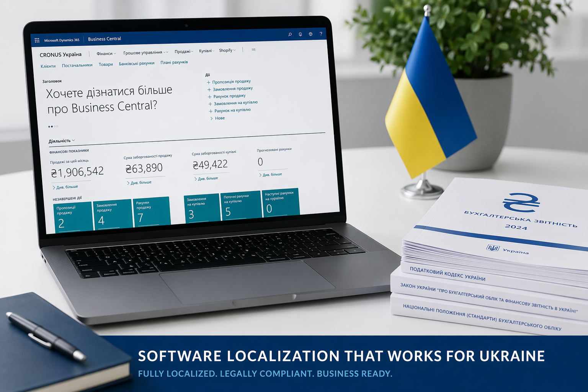
Task: Open the Клієнти list
Action: [48, 66]
